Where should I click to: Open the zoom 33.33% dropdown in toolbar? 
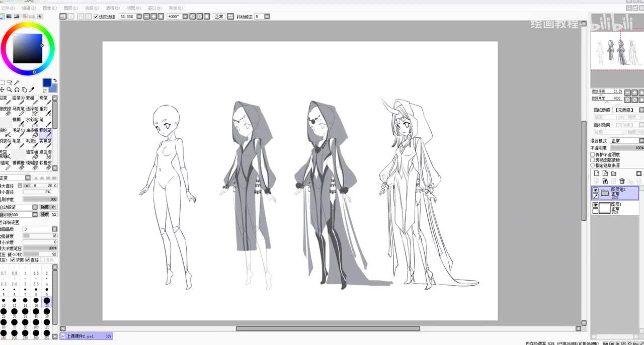coord(139,17)
